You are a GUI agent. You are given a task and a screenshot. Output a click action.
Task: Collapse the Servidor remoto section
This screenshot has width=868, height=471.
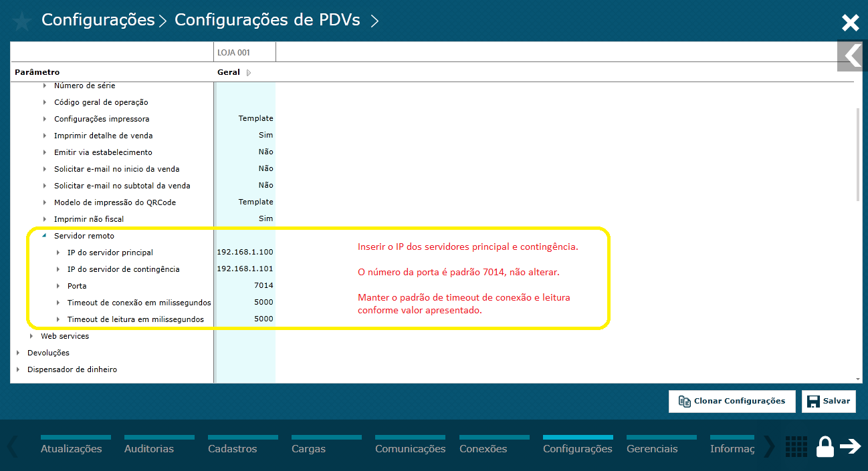click(43, 235)
